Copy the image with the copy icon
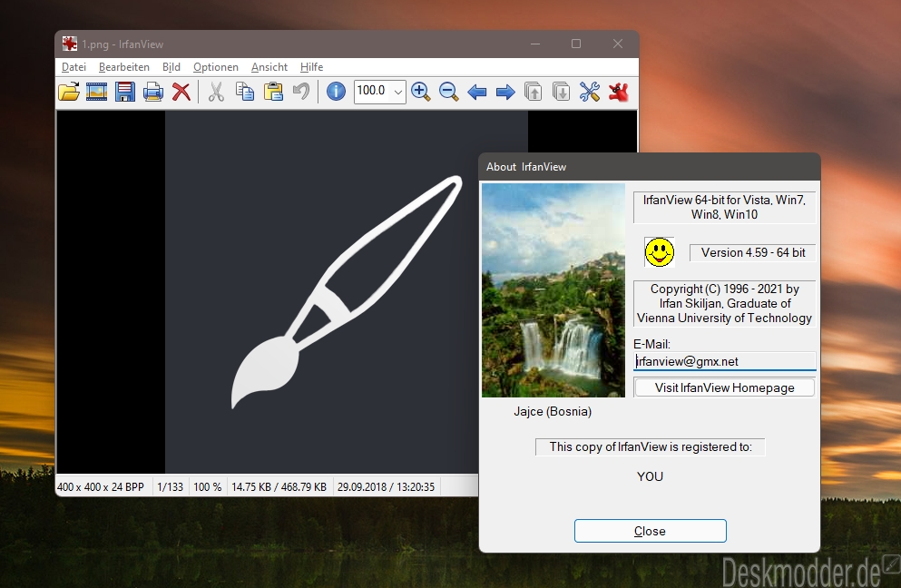Viewport: 901px width, 588px height. [x=245, y=92]
